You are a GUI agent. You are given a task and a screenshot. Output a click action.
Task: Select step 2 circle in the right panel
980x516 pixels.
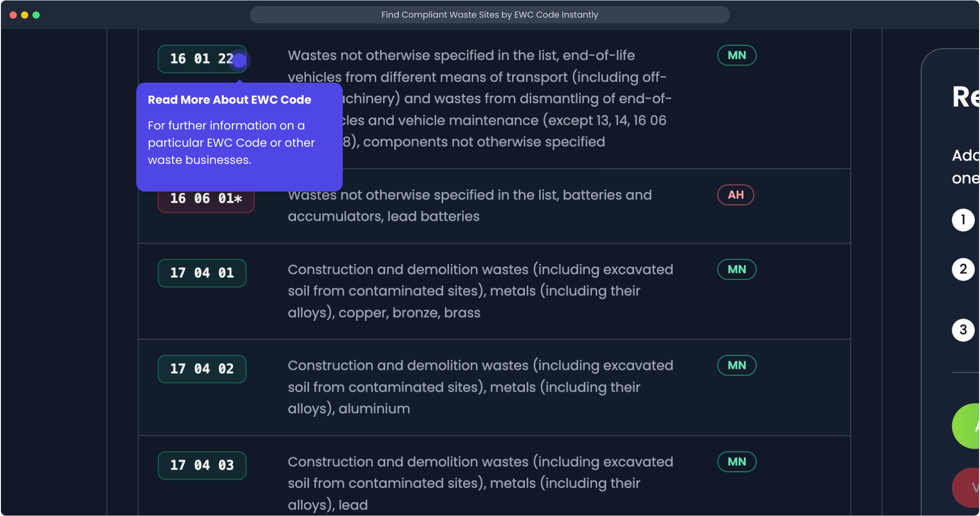962,269
